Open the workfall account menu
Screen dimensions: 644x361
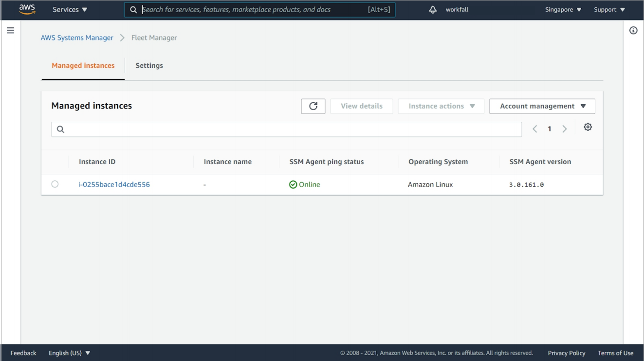click(457, 10)
